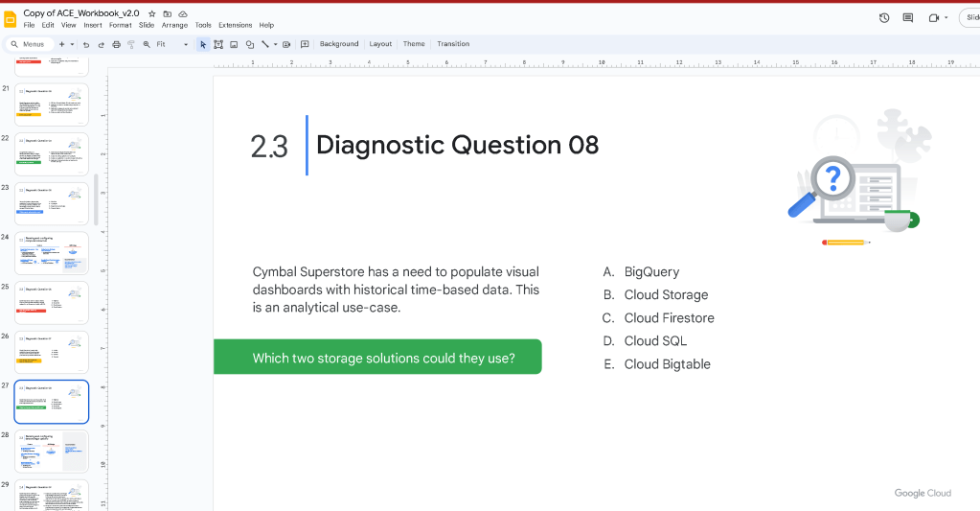Select slide 28 thumbnail
This screenshot has width=980, height=511.
51,451
